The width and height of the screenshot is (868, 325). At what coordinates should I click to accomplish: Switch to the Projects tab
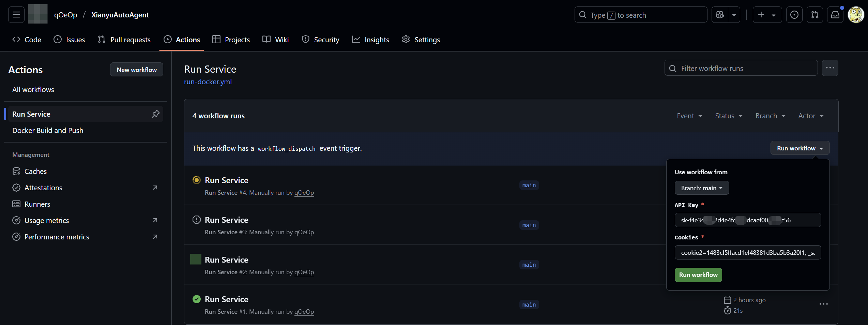[231, 40]
